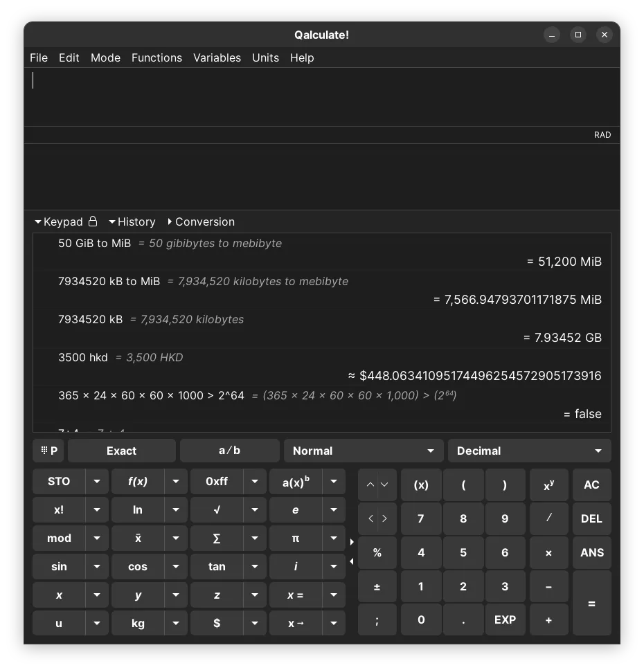Open the Variables menu

pos(217,57)
